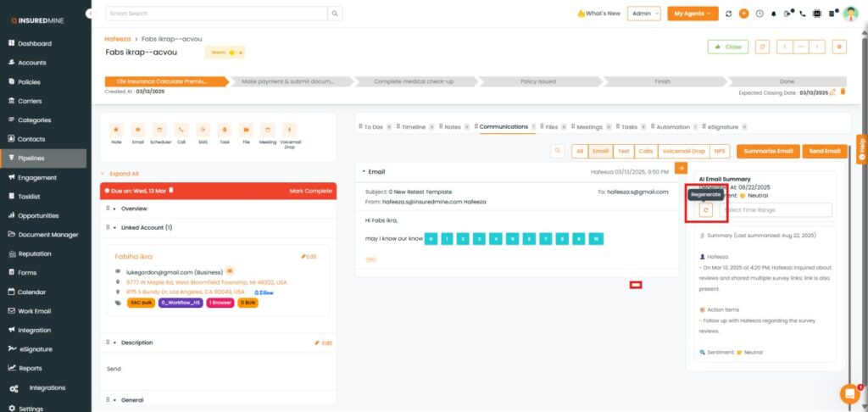Image resolution: width=868 pixels, height=412 pixels.
Task: Click the refresh card button beside Close
Action: click(763, 47)
